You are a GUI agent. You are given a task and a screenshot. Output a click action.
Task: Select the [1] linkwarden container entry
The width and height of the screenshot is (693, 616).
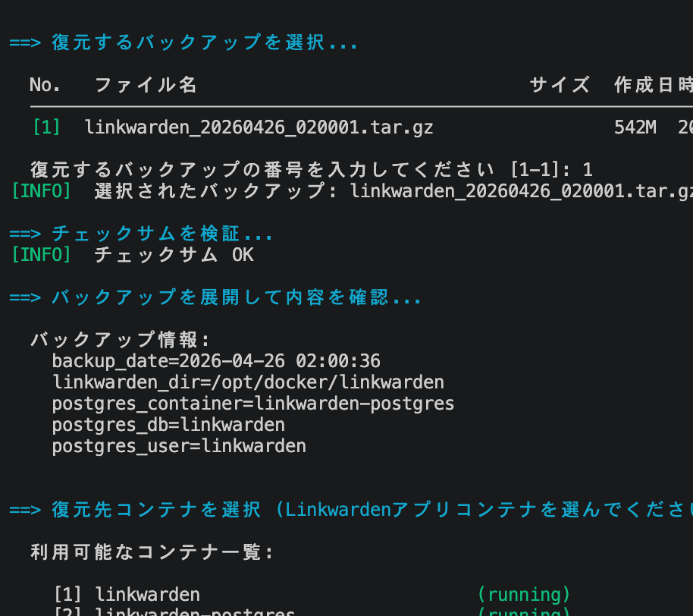click(127, 594)
